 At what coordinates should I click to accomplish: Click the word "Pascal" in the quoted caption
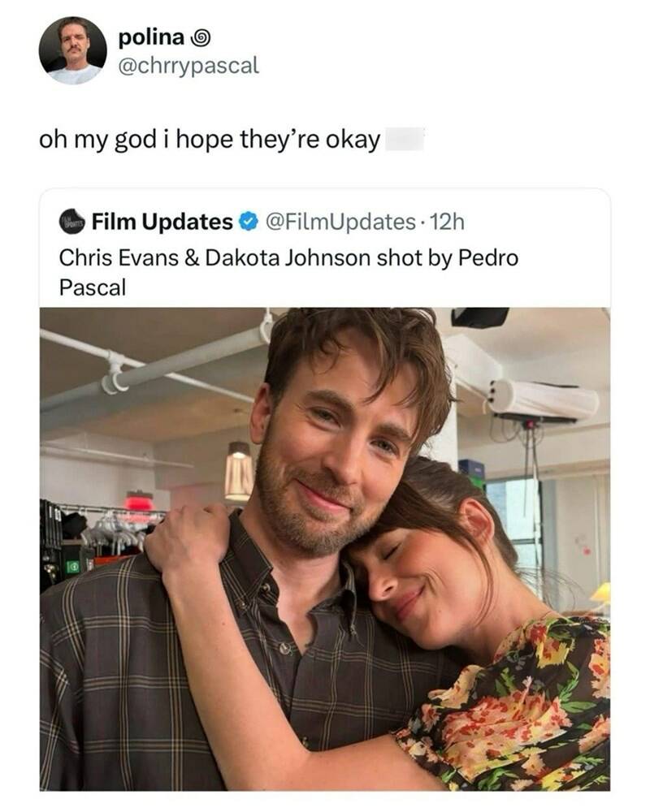point(93,287)
